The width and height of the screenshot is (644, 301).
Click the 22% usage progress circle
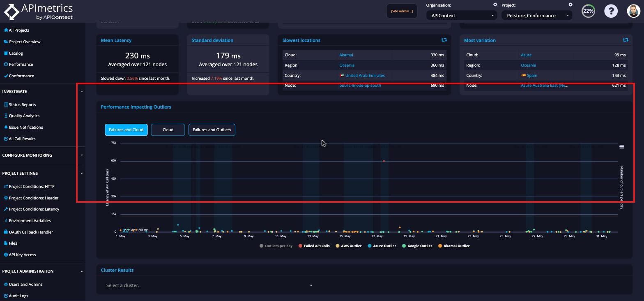(x=588, y=11)
